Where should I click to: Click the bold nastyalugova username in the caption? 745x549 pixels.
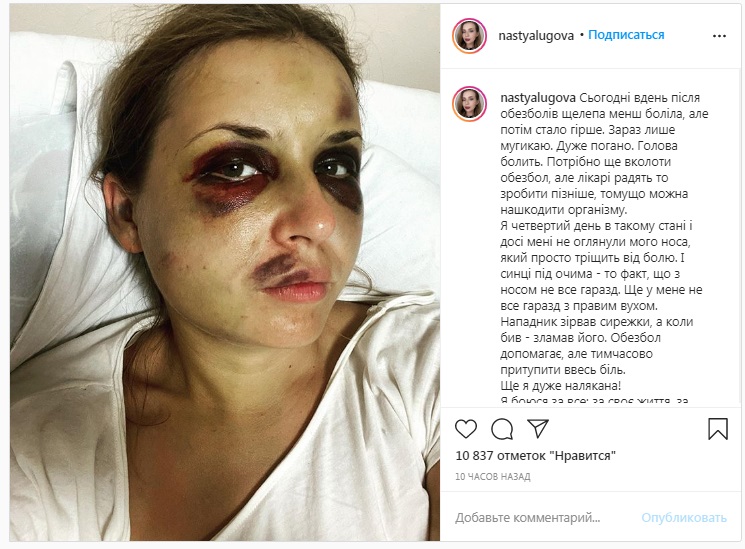click(x=538, y=97)
